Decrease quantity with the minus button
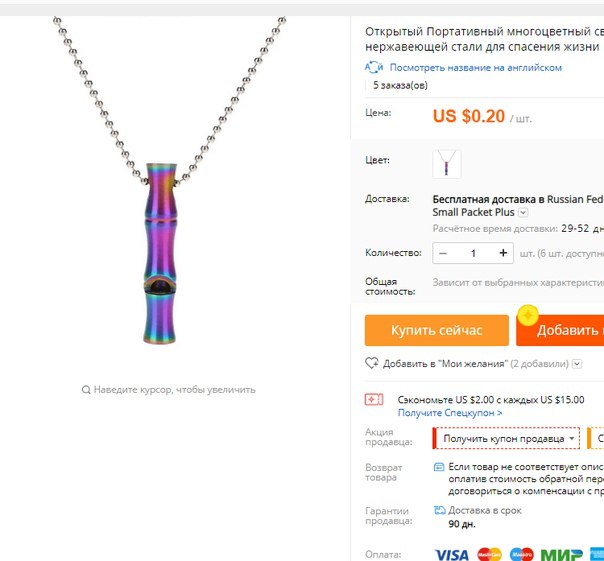Screen dimensions: 604x561 (x=443, y=253)
